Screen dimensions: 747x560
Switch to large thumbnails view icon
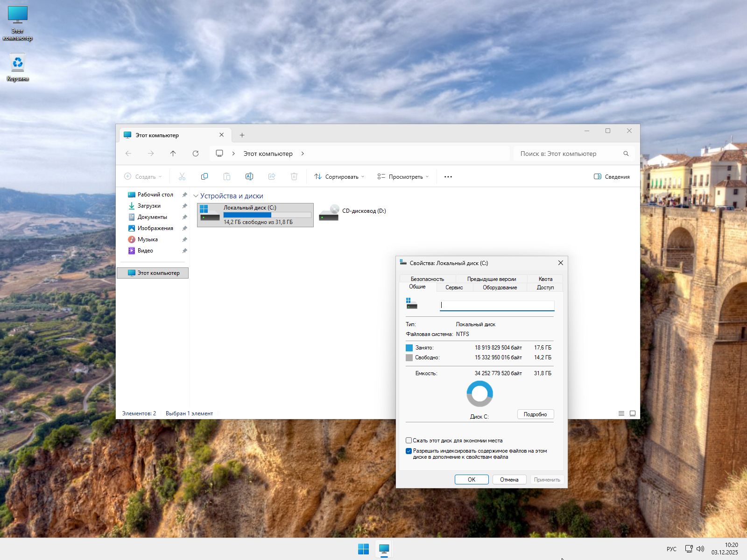633,413
